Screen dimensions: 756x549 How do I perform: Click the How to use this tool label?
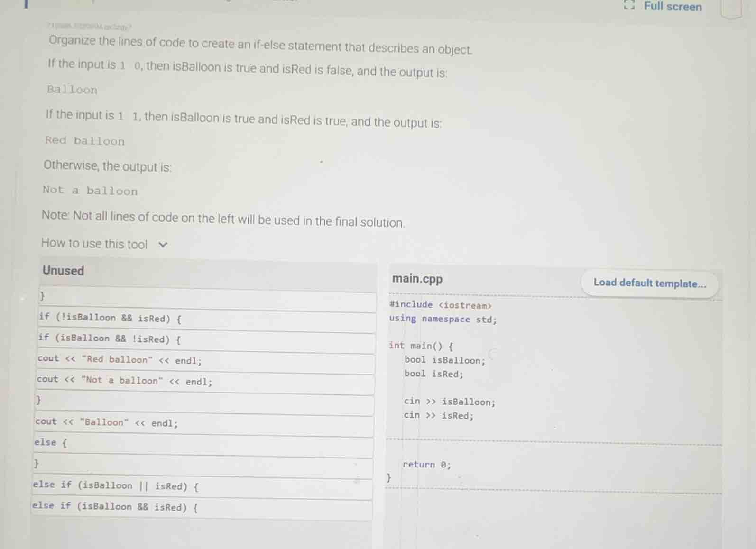[94, 244]
